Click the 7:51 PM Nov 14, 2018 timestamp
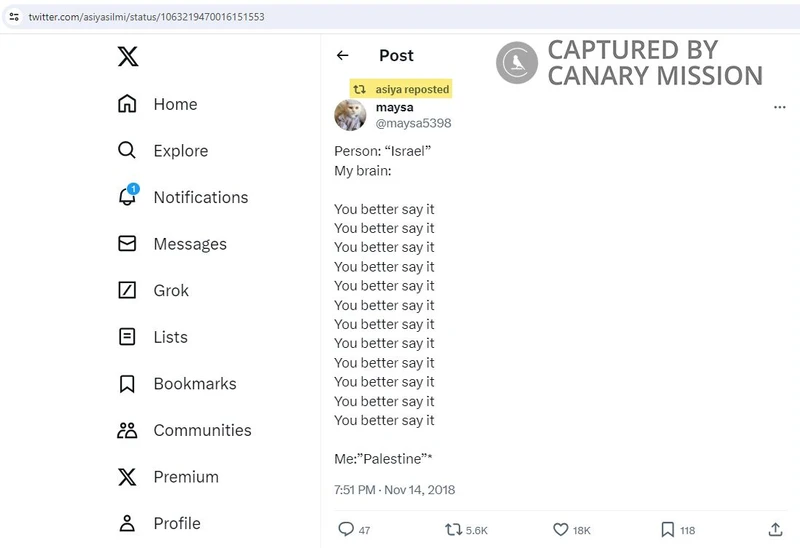Viewport: 800px width, 548px height. 394,490
